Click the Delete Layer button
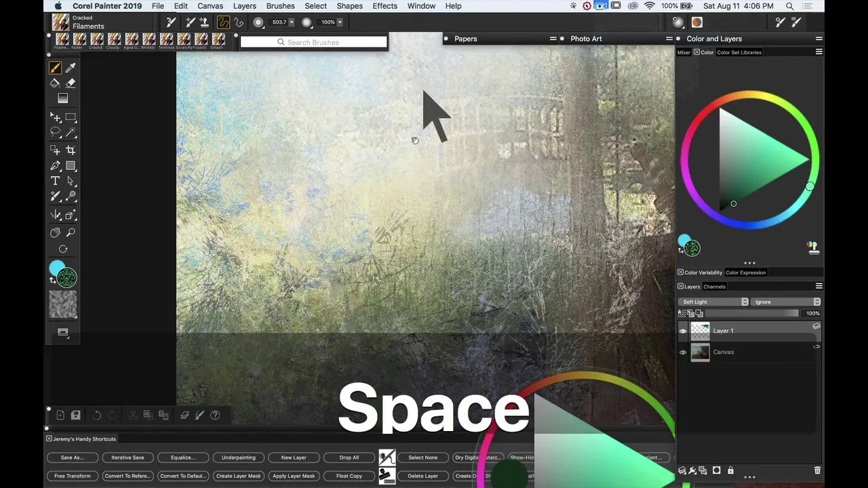 [x=422, y=476]
